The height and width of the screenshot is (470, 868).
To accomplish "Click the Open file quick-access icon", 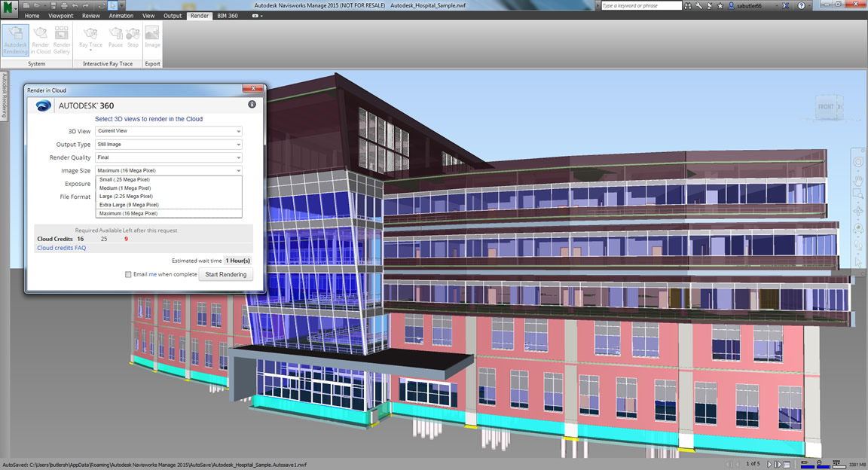I will [x=36, y=5].
